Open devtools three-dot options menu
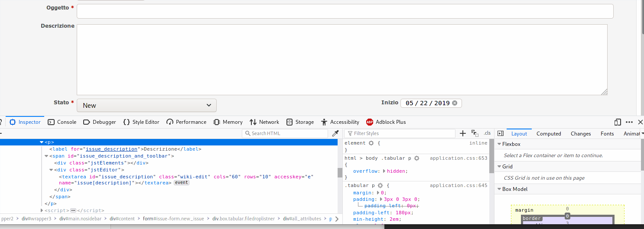The height and width of the screenshot is (229, 644). [x=629, y=122]
